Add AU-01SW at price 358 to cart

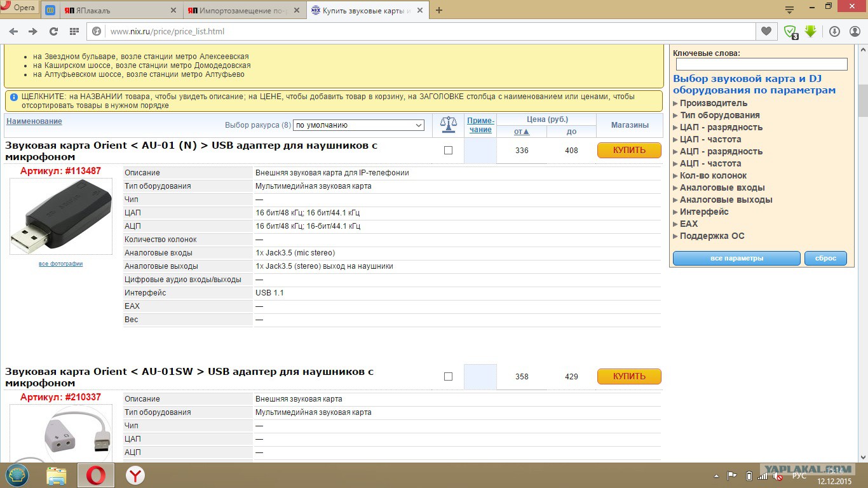tap(522, 377)
